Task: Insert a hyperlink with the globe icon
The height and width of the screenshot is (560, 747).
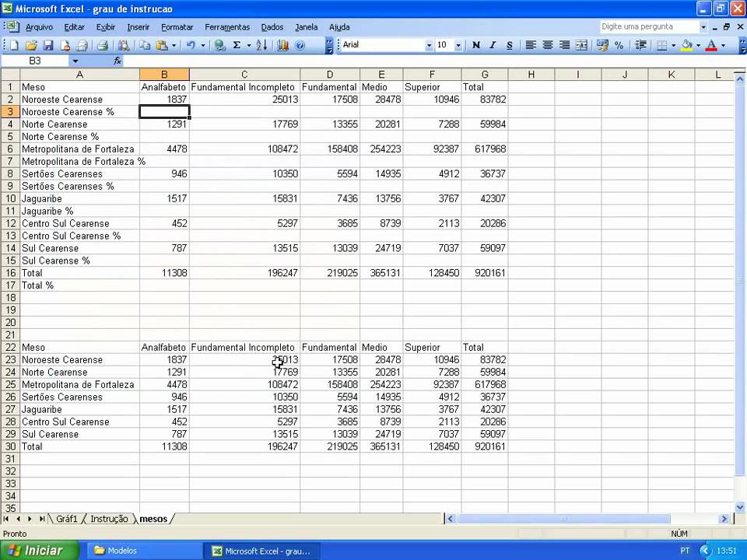Action: 219,45
